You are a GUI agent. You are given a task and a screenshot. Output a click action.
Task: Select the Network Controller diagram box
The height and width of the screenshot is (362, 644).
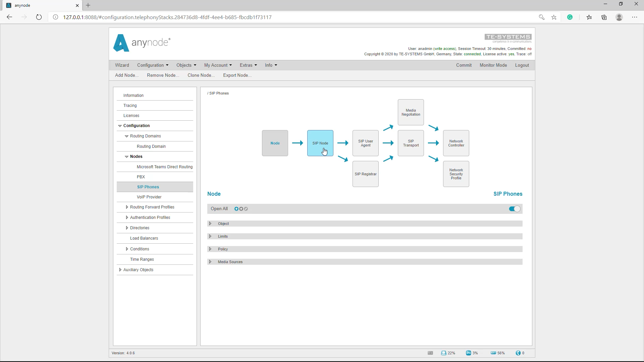point(456,143)
